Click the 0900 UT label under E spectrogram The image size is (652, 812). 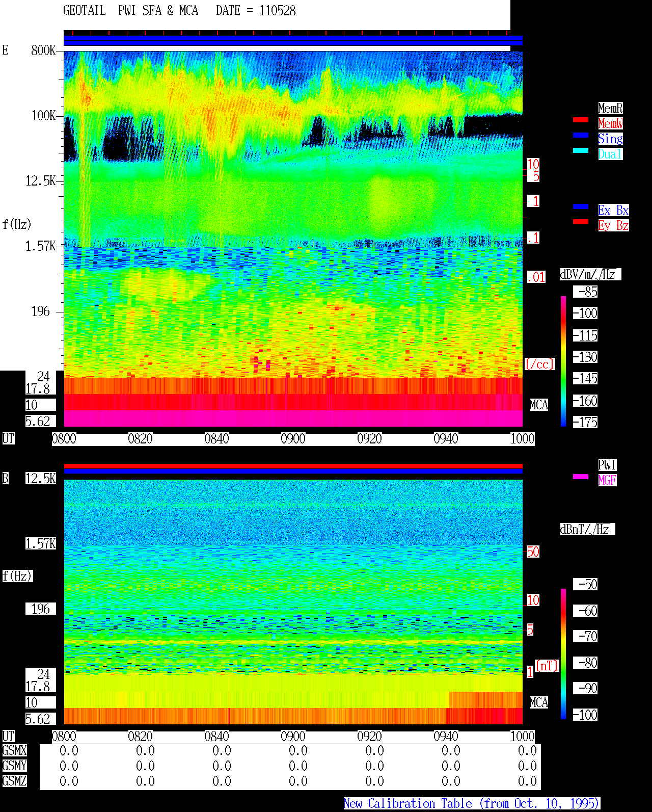[293, 438]
